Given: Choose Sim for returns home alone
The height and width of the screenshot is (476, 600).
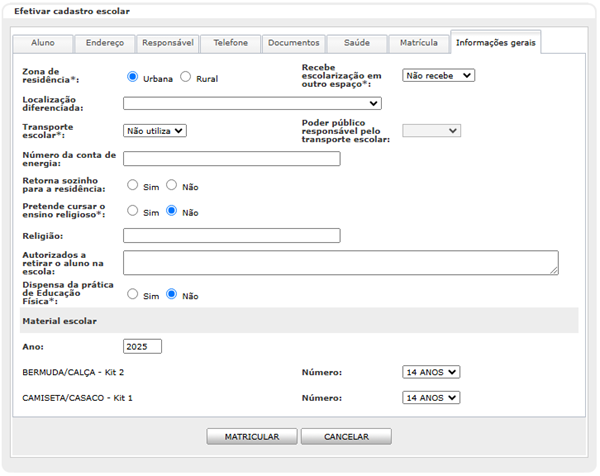Looking at the screenshot, I should (x=132, y=185).
